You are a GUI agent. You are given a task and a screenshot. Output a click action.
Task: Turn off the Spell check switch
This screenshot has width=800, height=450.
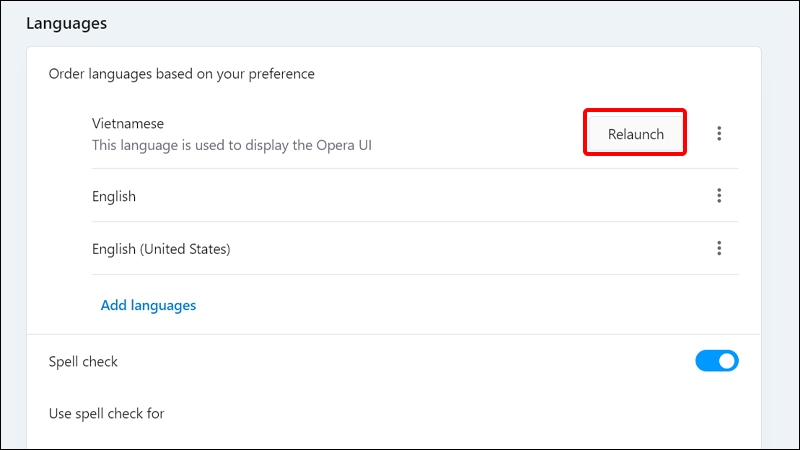(716, 361)
